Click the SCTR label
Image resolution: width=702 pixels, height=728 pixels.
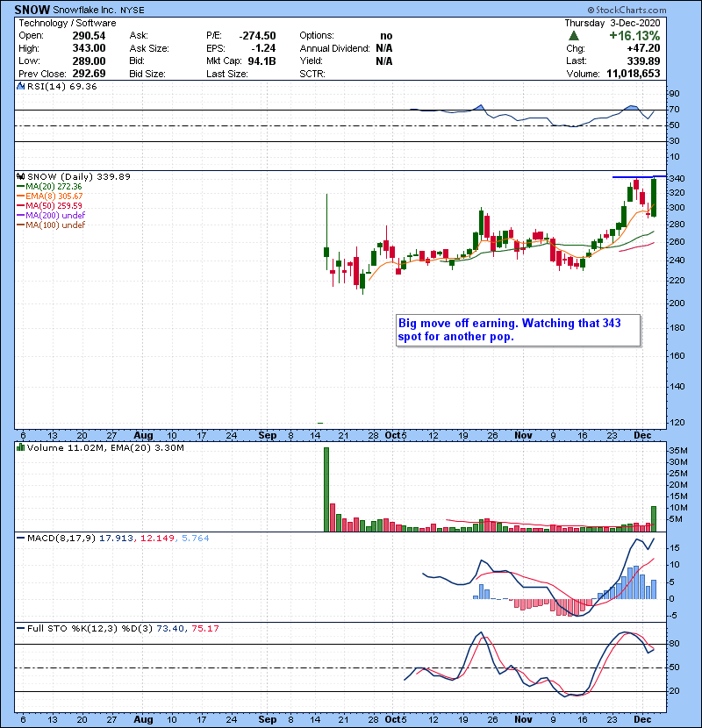[x=312, y=74]
